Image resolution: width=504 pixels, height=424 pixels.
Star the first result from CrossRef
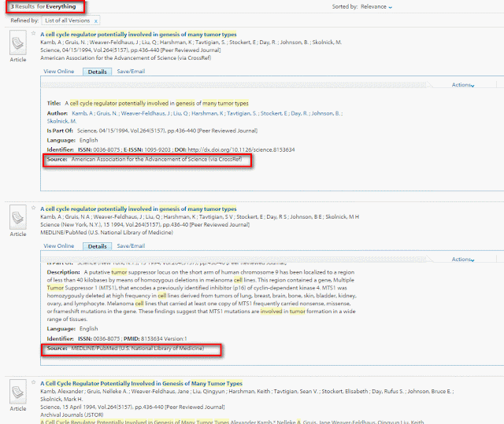(33, 33)
